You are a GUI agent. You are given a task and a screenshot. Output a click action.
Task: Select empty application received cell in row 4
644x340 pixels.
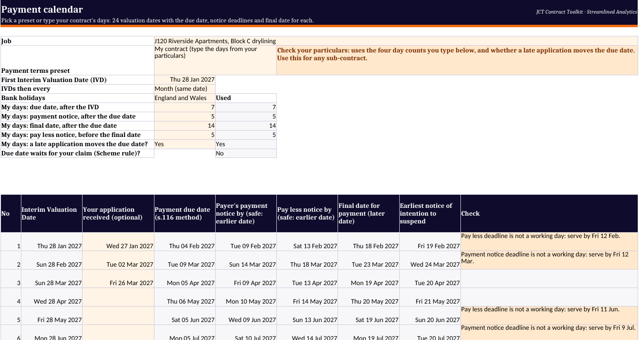coord(118,297)
